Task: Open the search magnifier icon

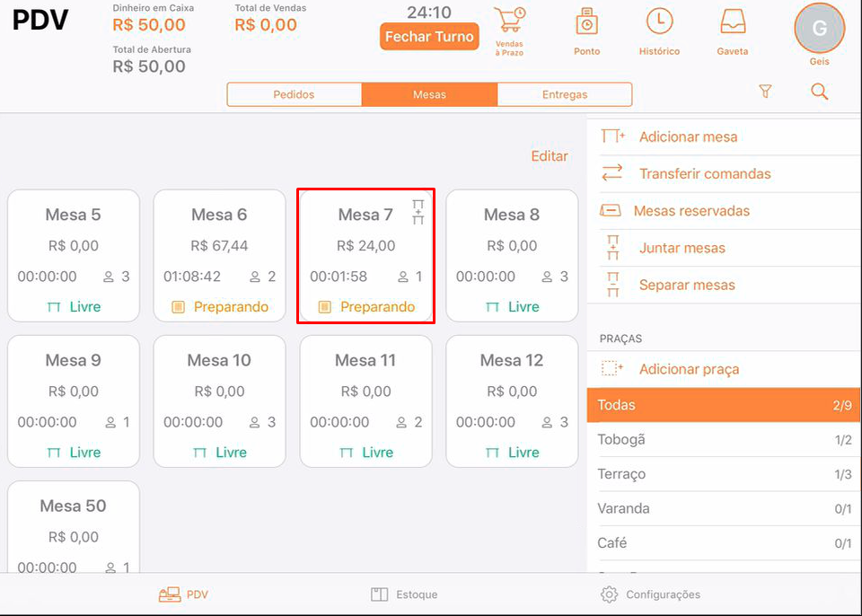Action: [819, 92]
